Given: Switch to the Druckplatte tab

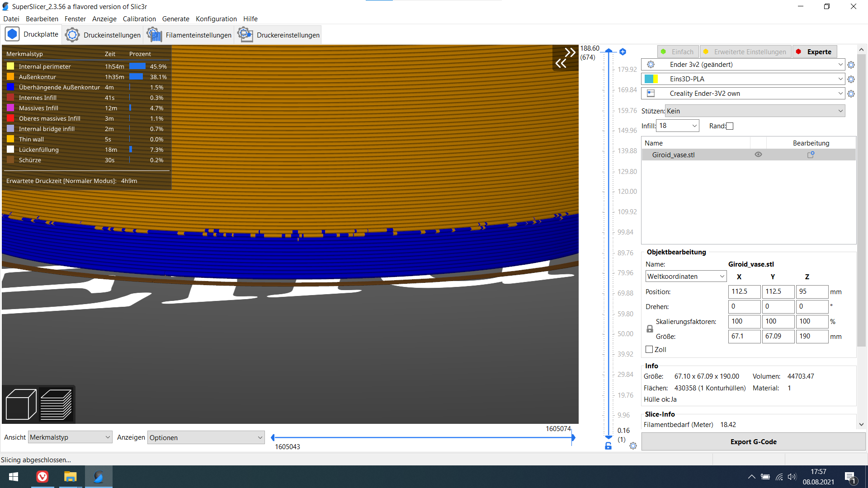Looking at the screenshot, I should 32,34.
